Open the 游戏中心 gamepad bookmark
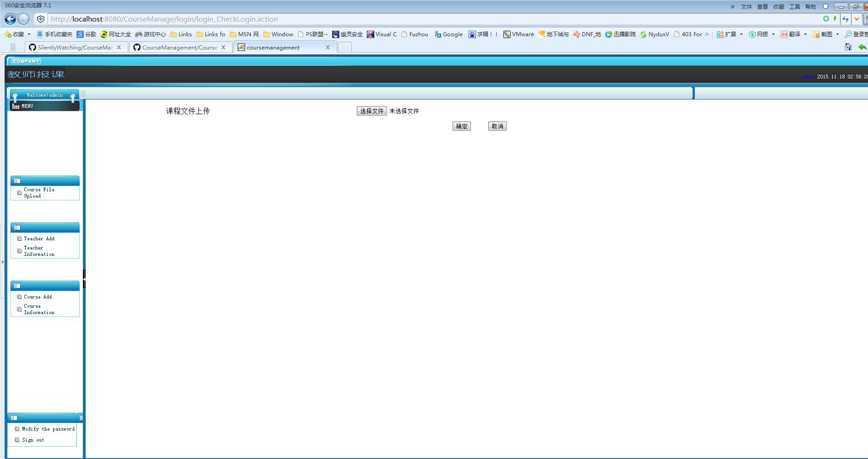 150,34
